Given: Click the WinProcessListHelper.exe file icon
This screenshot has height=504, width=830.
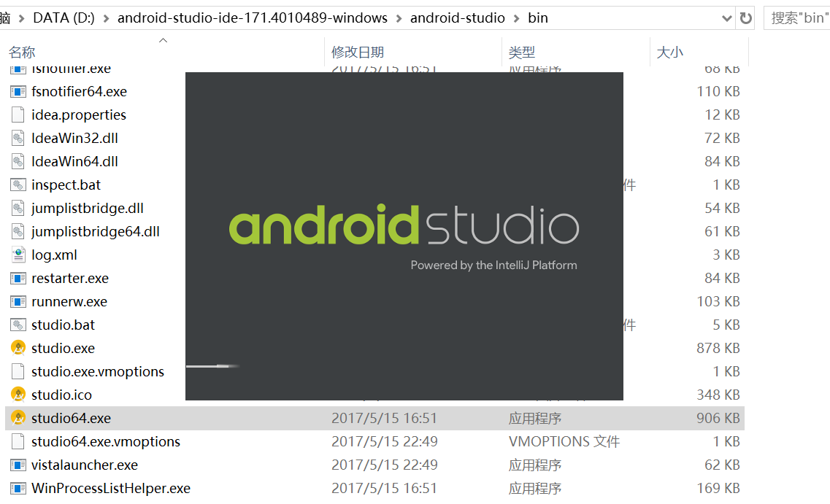Looking at the screenshot, I should [18, 488].
